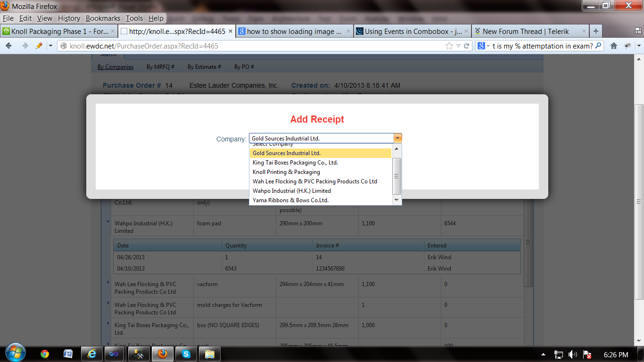Click the search magnifier icon

(598, 46)
